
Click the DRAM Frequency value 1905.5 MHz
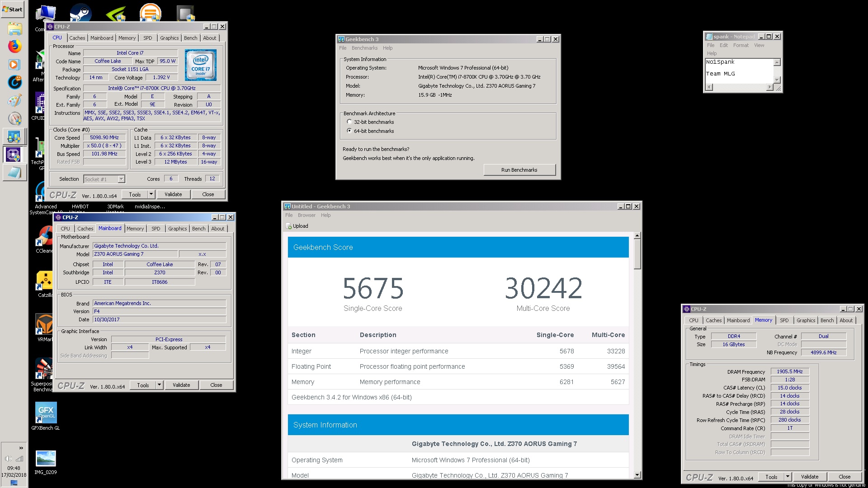click(790, 371)
